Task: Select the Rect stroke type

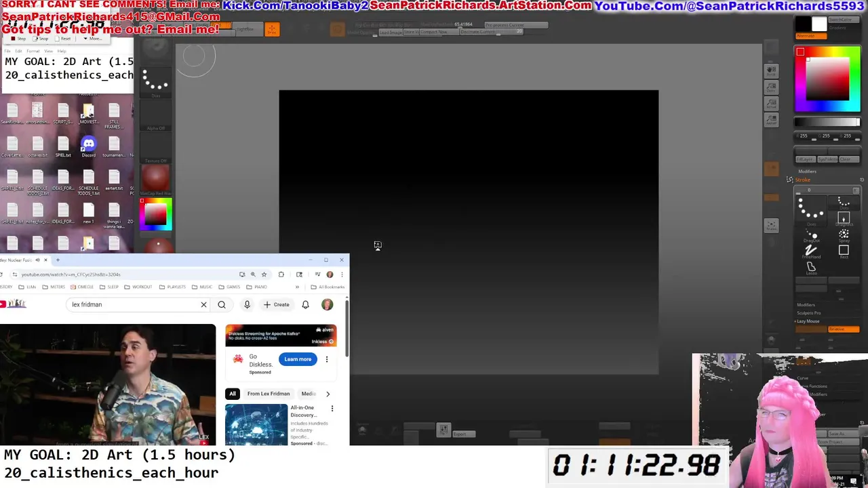Action: click(x=844, y=252)
